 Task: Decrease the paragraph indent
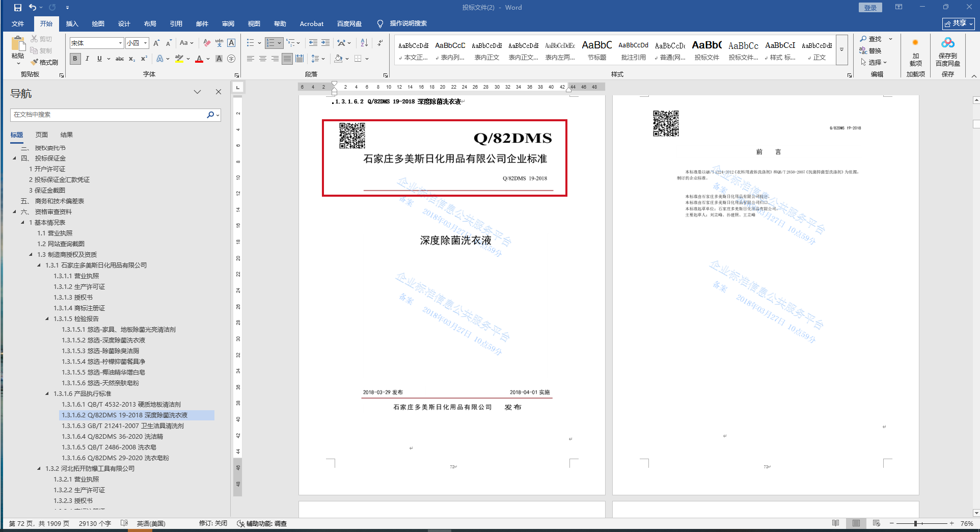click(313, 43)
